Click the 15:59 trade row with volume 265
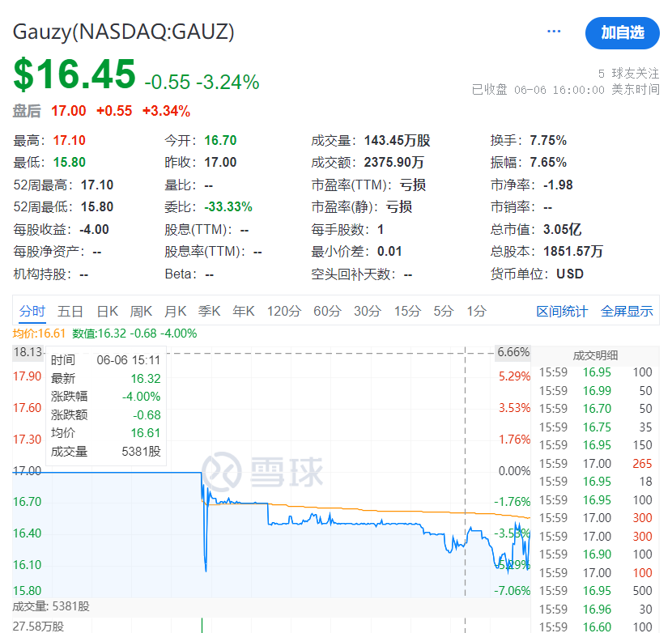This screenshot has width=672, height=633. pos(595,464)
